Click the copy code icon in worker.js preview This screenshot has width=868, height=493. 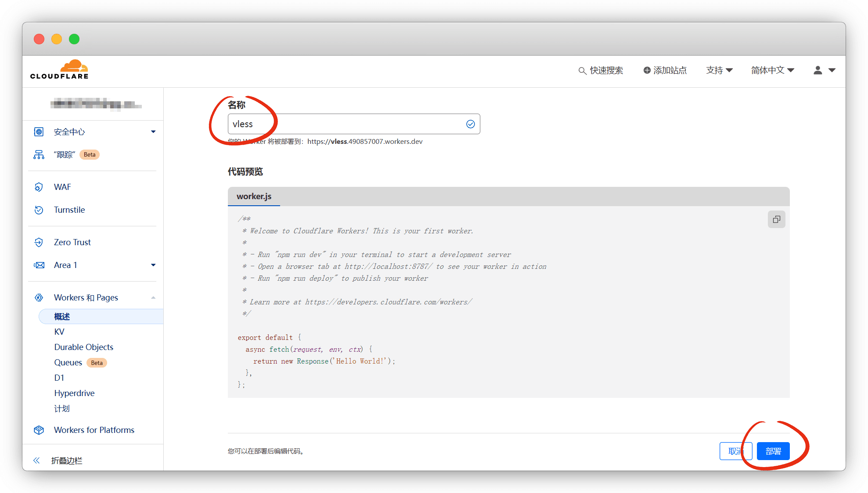click(x=776, y=219)
